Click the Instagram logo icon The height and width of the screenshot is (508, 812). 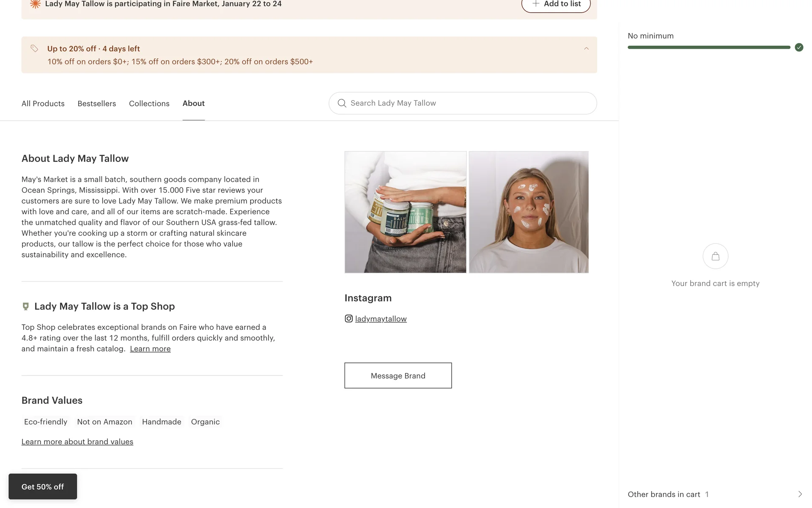348,319
